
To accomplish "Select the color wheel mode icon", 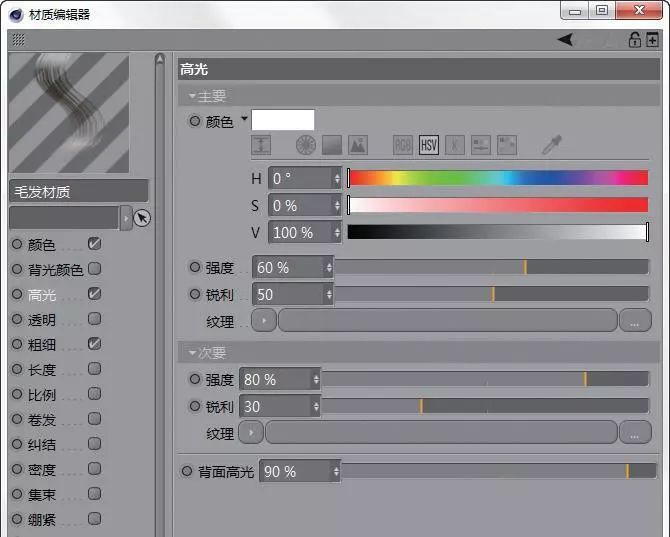I will click(306, 145).
